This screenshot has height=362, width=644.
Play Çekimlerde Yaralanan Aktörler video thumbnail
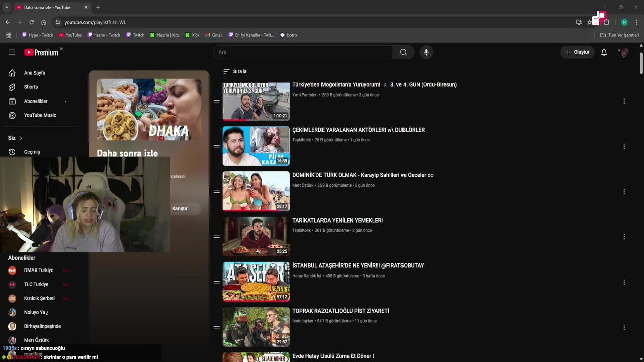(x=256, y=146)
